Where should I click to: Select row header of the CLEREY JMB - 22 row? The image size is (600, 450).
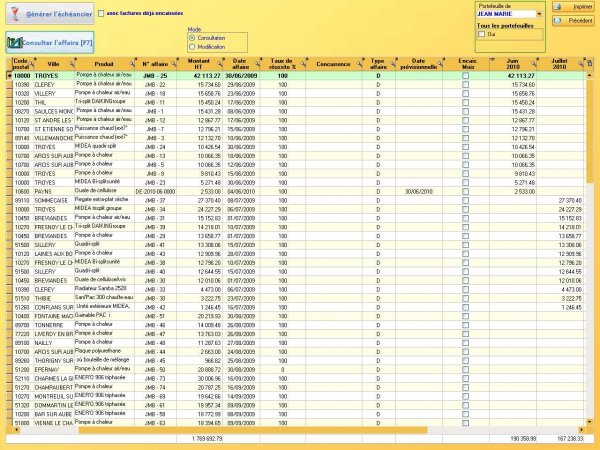pos(9,85)
